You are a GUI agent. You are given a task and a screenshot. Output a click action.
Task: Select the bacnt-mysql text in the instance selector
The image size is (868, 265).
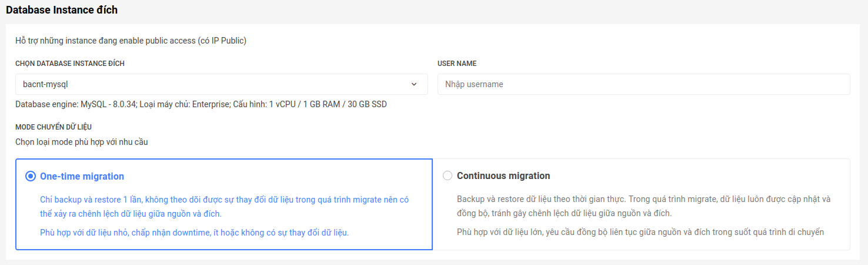45,84
